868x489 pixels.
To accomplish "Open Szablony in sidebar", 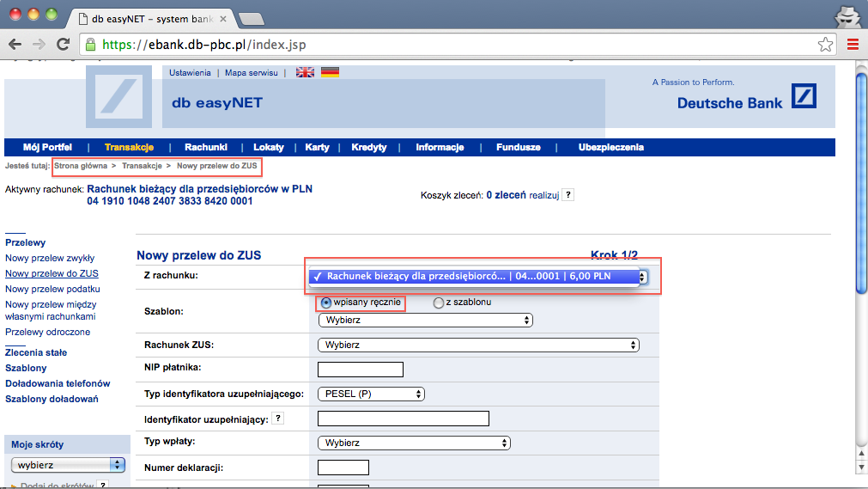I will click(26, 368).
